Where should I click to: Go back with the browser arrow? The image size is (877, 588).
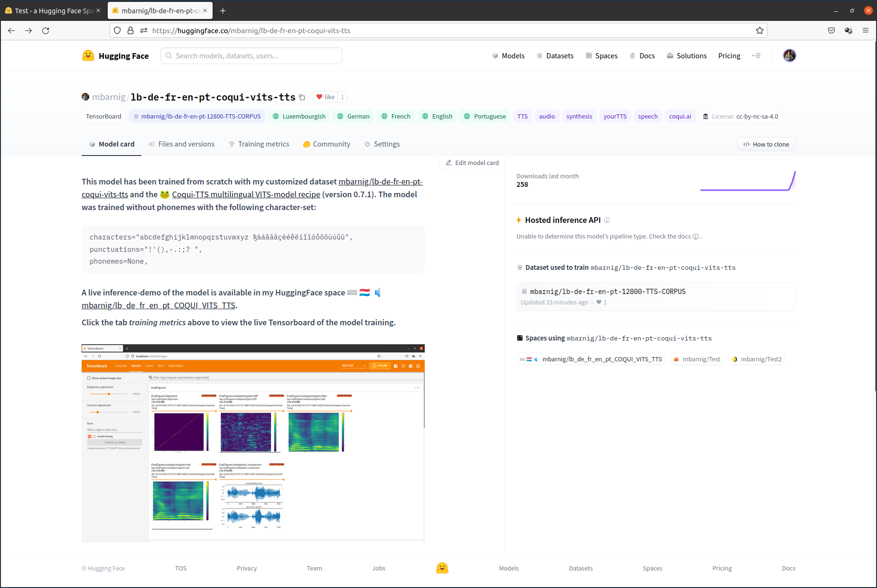(11, 31)
